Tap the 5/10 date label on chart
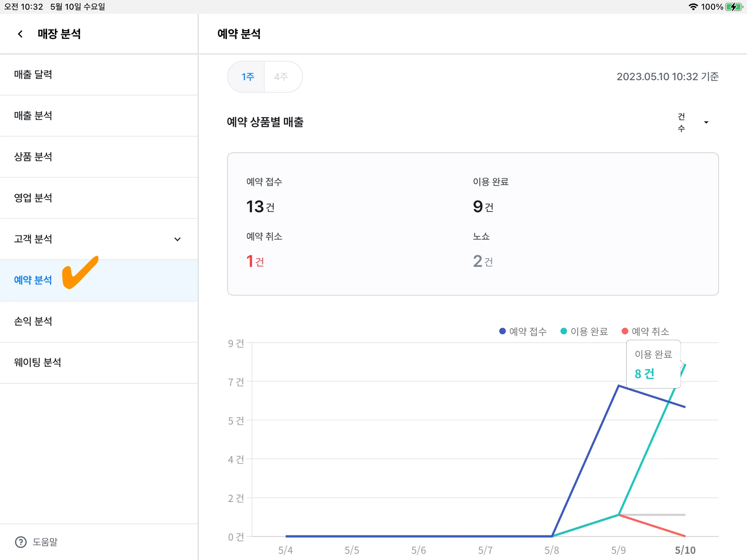Image resolution: width=747 pixels, height=560 pixels. [685, 550]
